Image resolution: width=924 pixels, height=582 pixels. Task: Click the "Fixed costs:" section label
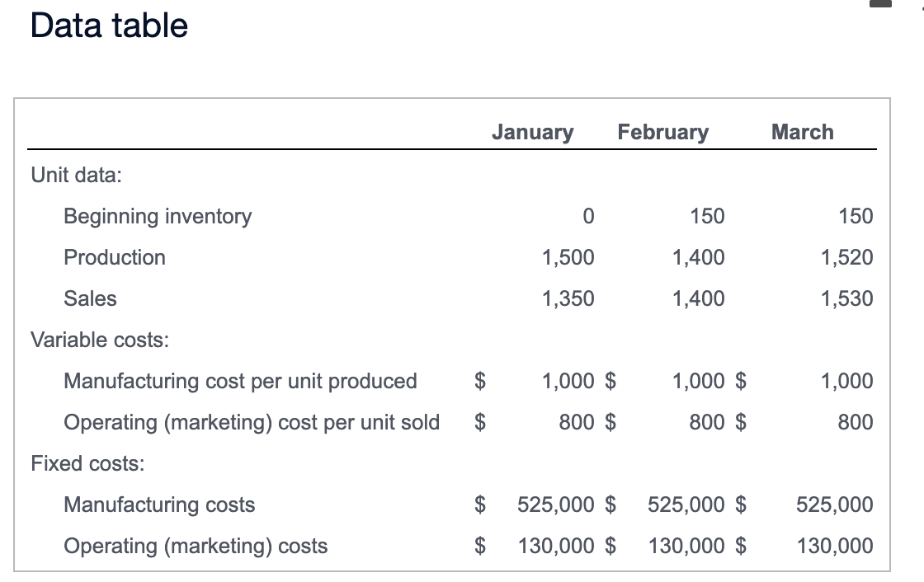coord(87,463)
